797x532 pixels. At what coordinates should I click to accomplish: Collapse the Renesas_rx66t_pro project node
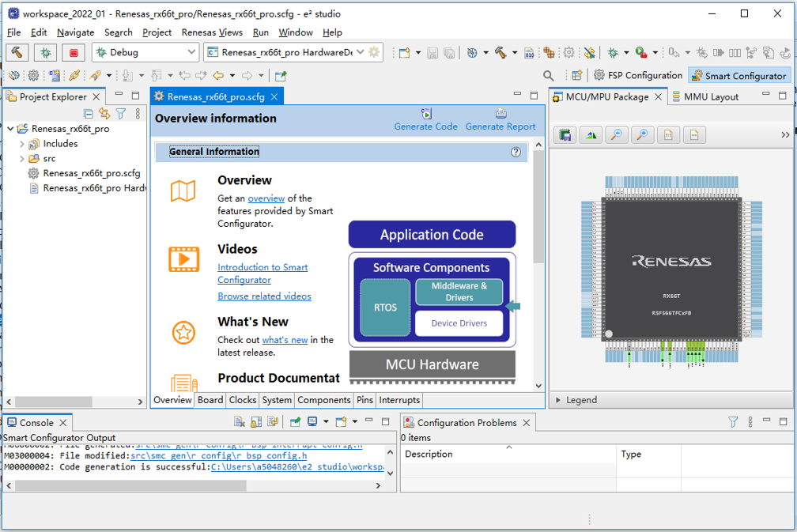(10, 129)
